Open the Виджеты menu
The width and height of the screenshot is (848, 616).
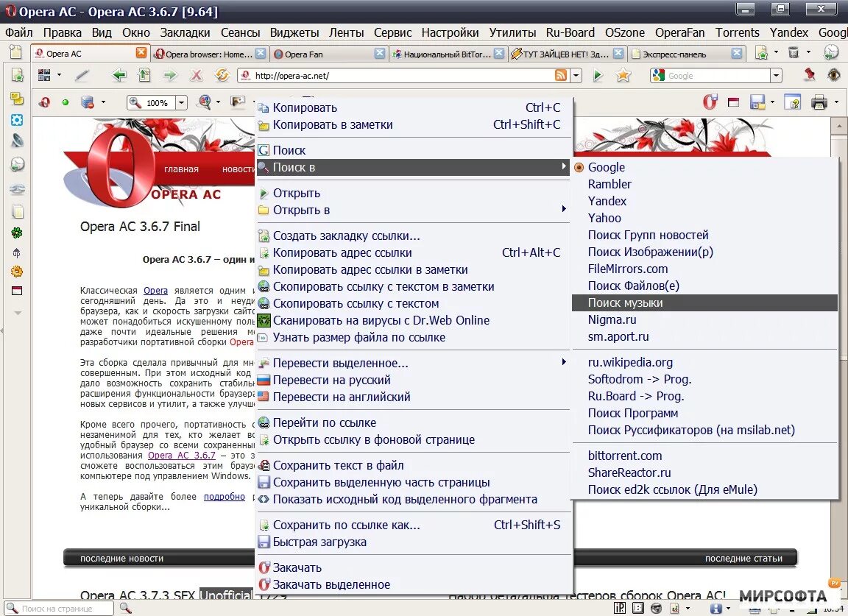(294, 32)
